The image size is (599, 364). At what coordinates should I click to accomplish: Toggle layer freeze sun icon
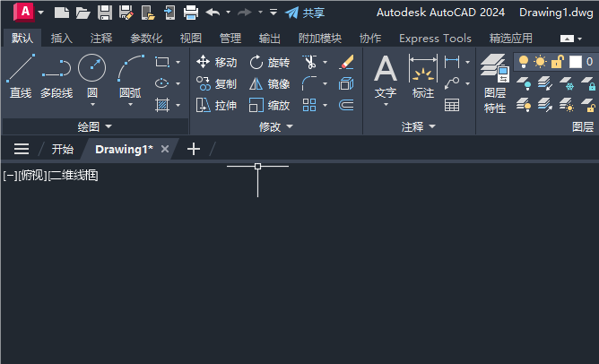click(x=541, y=62)
